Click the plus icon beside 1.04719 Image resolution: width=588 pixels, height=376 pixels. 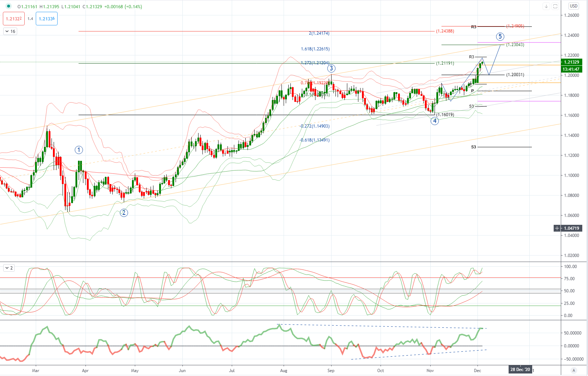point(557,228)
